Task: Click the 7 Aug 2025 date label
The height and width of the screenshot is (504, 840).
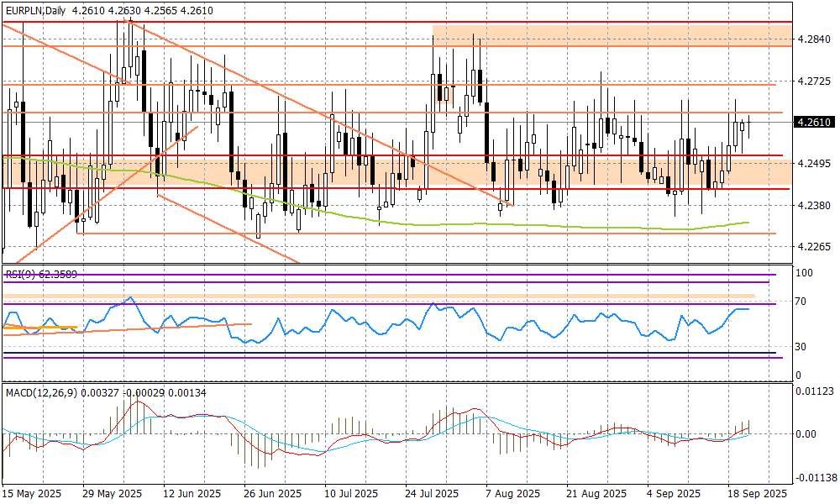Action: (x=512, y=493)
